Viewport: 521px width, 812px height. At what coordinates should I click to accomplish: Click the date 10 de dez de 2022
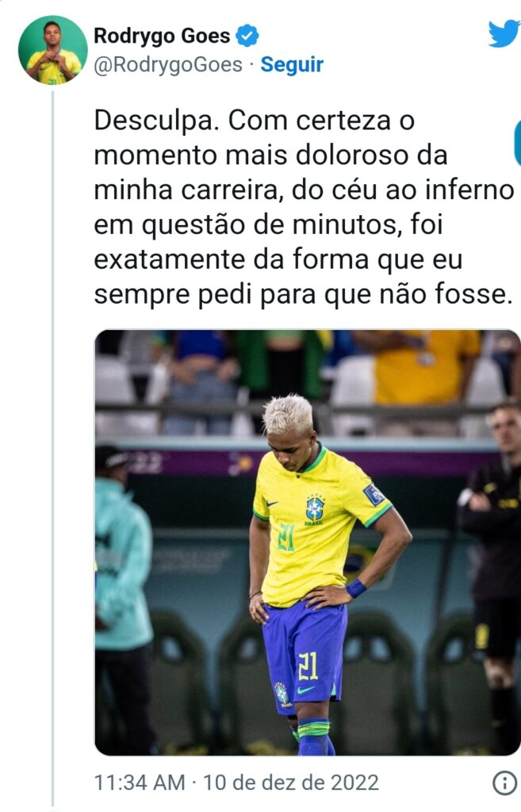tap(290, 783)
